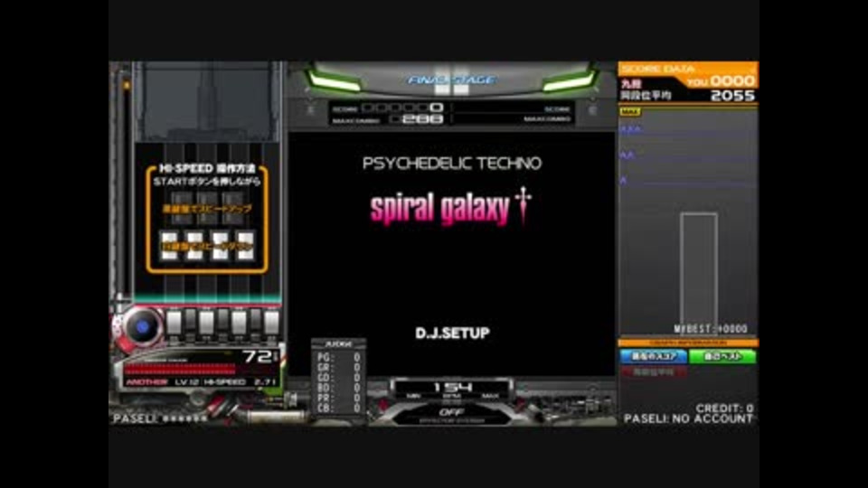The width and height of the screenshot is (868, 488).
Task: Click the empty score graph bar outline
Action: point(699,273)
